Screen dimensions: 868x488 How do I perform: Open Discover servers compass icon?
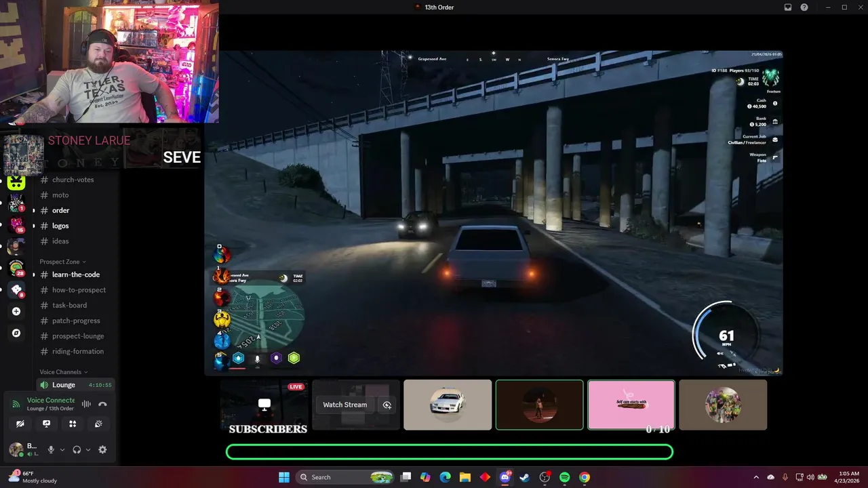(x=16, y=333)
